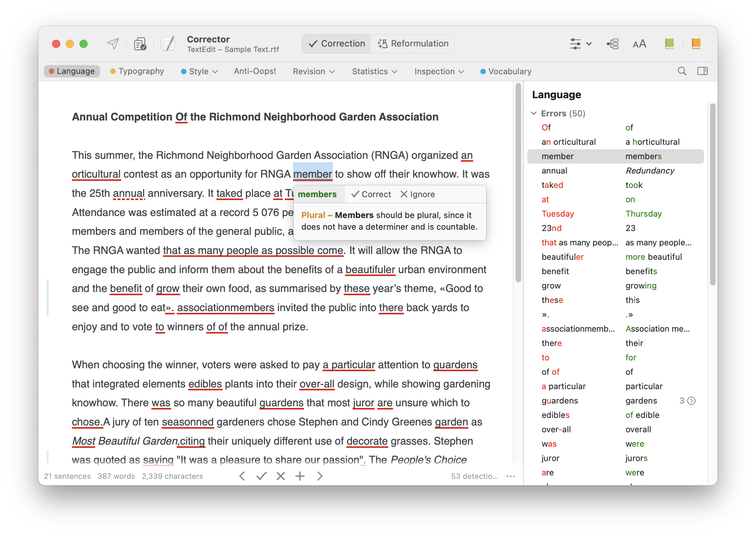
Task: Click the X ignore icon in bottom bar
Action: (281, 476)
